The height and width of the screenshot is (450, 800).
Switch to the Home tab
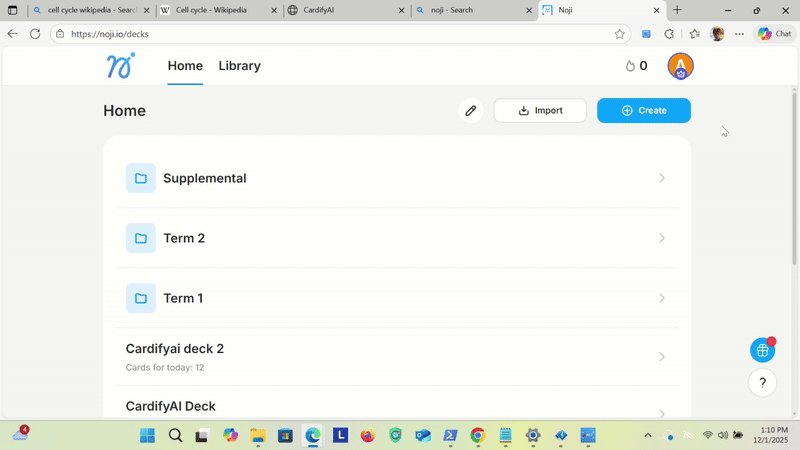(x=185, y=66)
